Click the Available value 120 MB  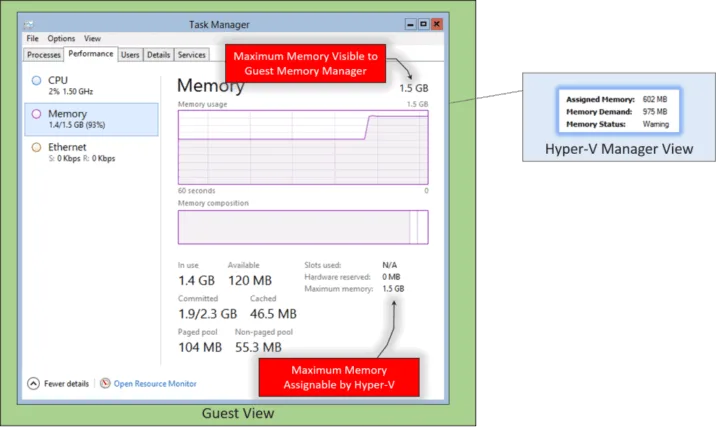250,280
